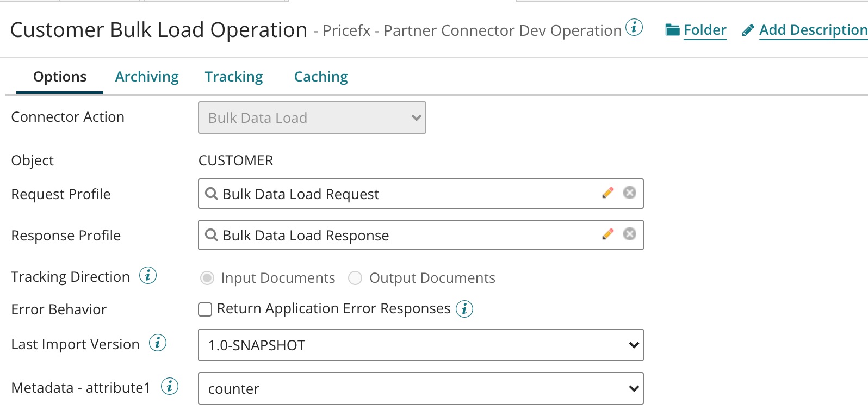Clear the Response Profile selection
The width and height of the screenshot is (868, 409).
pyautogui.click(x=630, y=234)
